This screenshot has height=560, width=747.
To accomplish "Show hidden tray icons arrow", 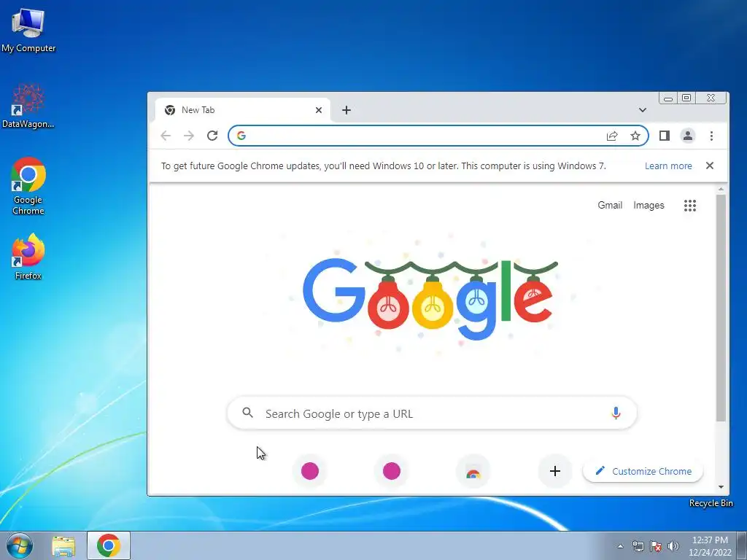I will [x=620, y=546].
